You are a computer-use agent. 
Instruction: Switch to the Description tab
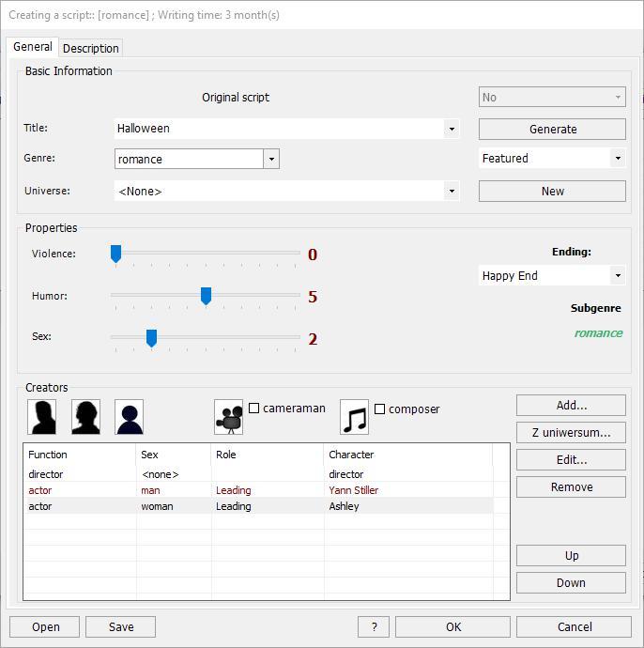(x=91, y=48)
